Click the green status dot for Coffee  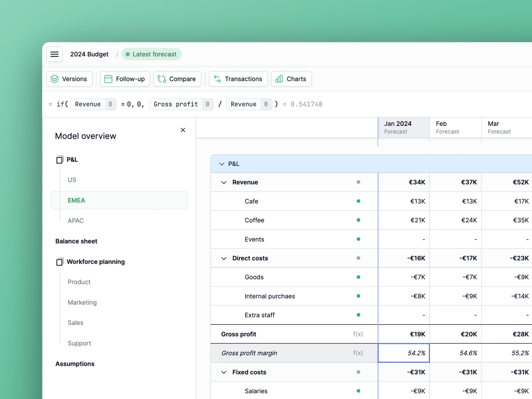pos(358,220)
